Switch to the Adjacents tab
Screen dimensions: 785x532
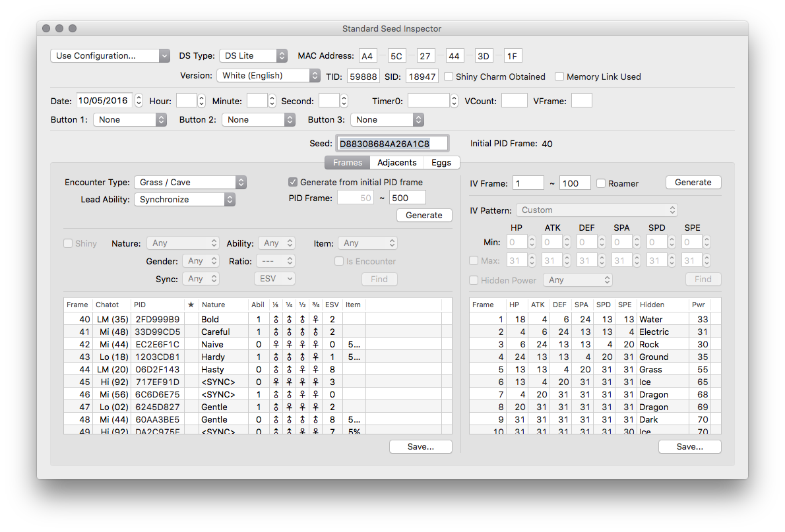coord(396,163)
